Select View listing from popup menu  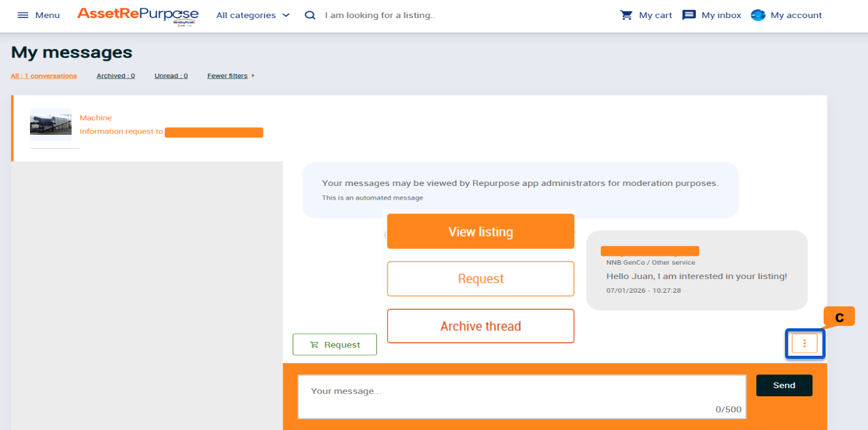(x=480, y=232)
